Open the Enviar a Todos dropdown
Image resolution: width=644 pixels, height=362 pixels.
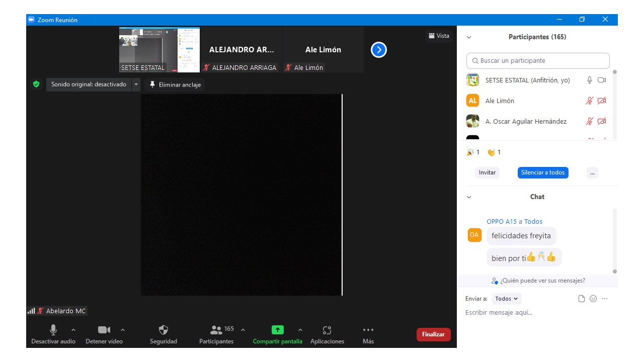507,299
